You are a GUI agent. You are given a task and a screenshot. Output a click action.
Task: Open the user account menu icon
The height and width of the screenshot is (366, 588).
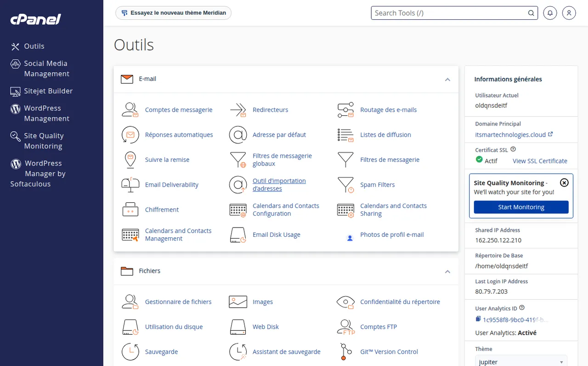point(569,13)
